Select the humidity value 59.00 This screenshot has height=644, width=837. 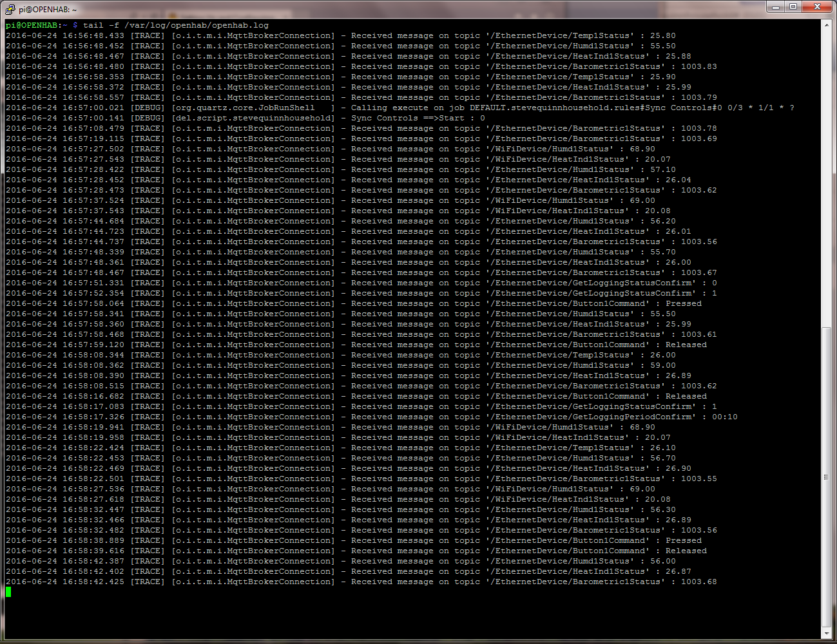point(663,365)
